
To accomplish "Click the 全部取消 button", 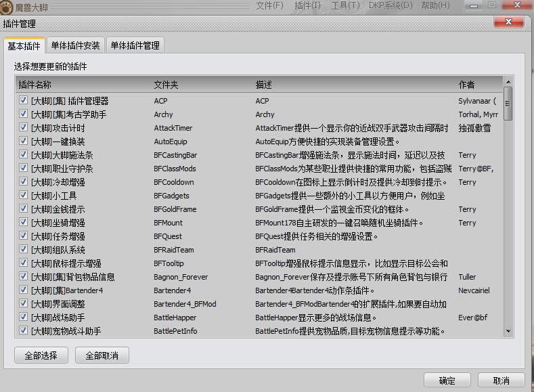I will 102,355.
